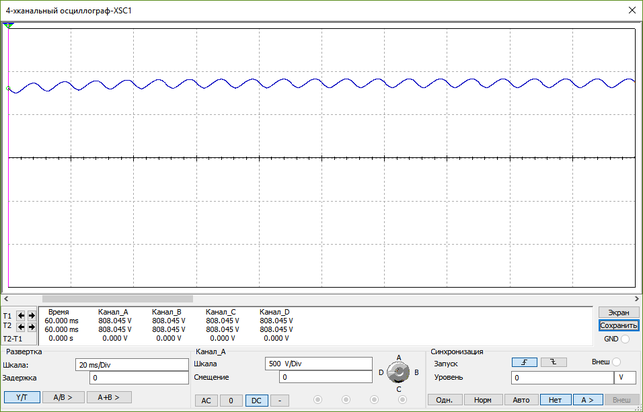Select second channel radio in Канал_A row

tap(346, 400)
